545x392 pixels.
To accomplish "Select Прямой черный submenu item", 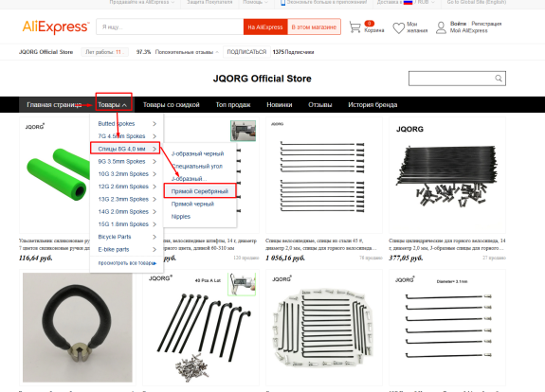I will pyautogui.click(x=192, y=205).
